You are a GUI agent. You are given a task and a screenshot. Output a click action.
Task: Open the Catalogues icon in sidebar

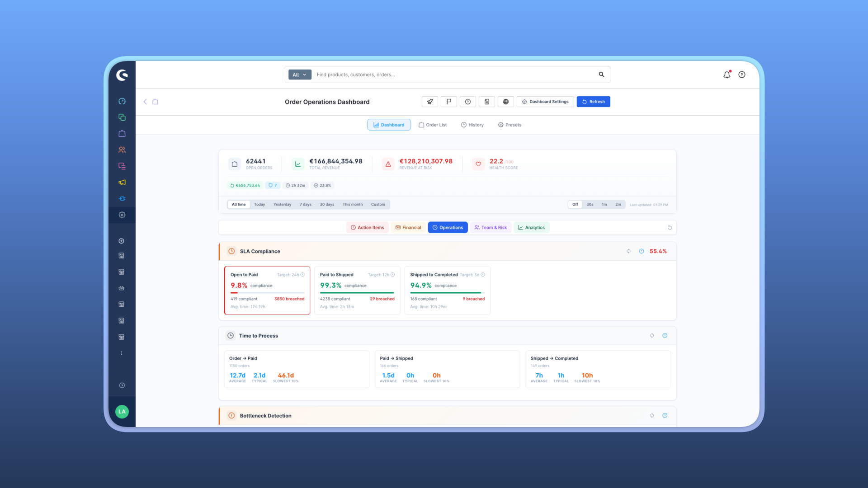[122, 117]
